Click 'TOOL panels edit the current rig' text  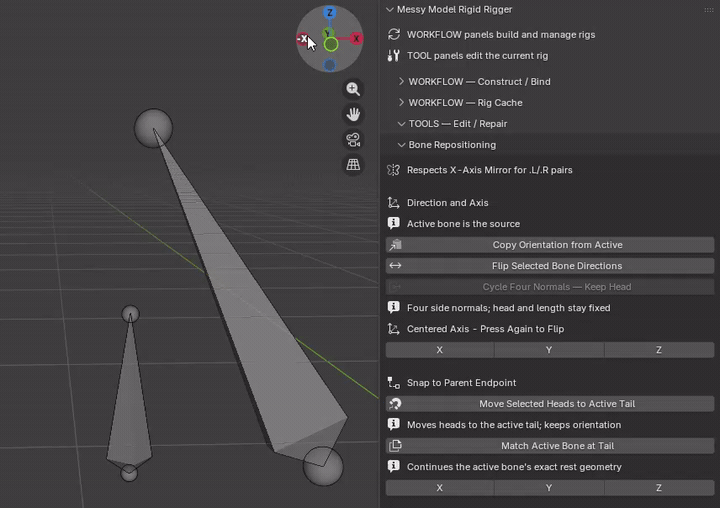pos(478,56)
